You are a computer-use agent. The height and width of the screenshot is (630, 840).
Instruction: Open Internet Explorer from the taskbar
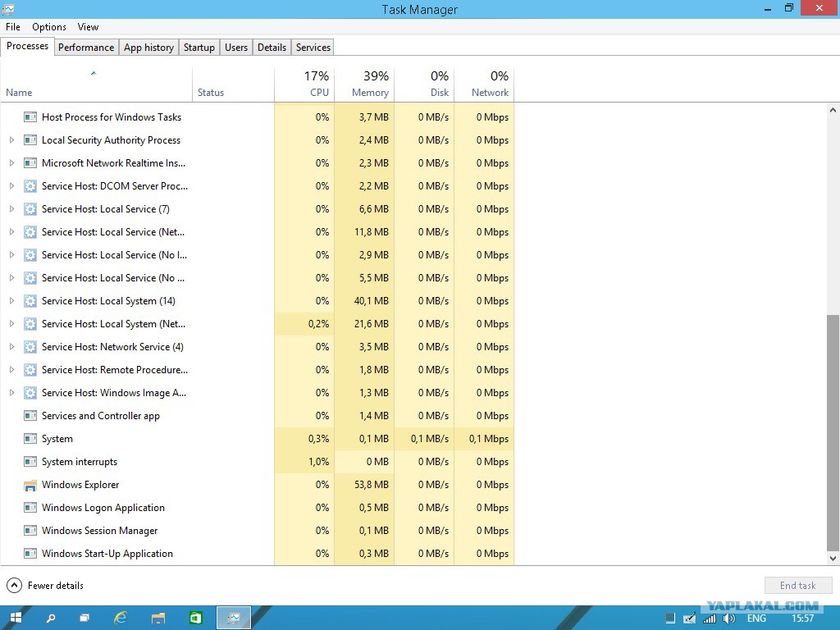tap(121, 618)
